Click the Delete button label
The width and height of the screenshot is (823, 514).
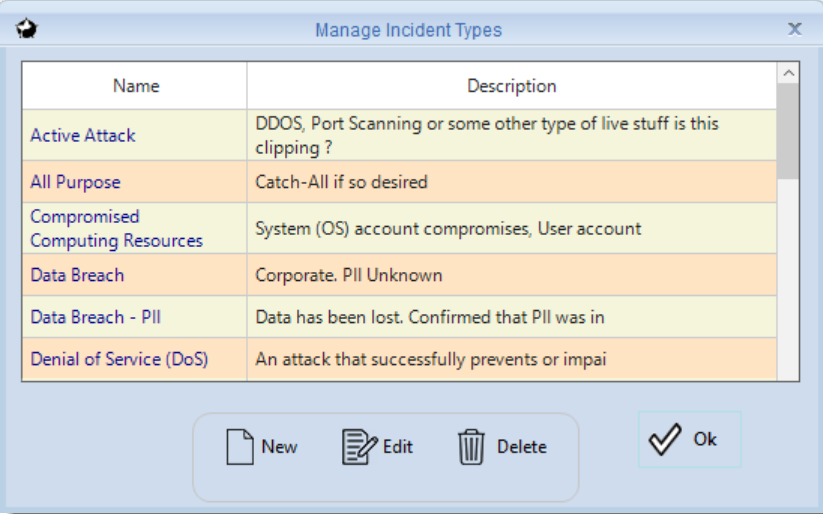click(x=522, y=447)
